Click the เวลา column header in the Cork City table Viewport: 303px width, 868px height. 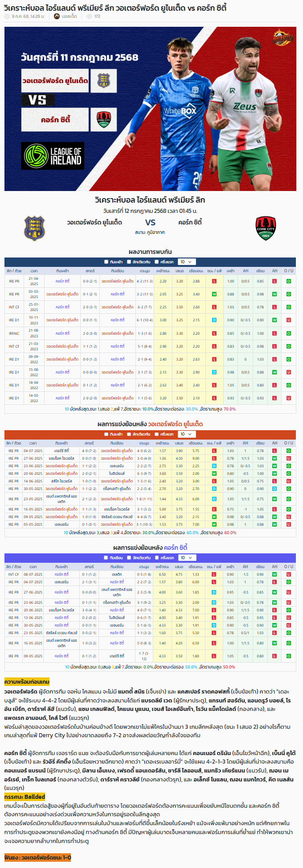pyautogui.click(x=33, y=567)
